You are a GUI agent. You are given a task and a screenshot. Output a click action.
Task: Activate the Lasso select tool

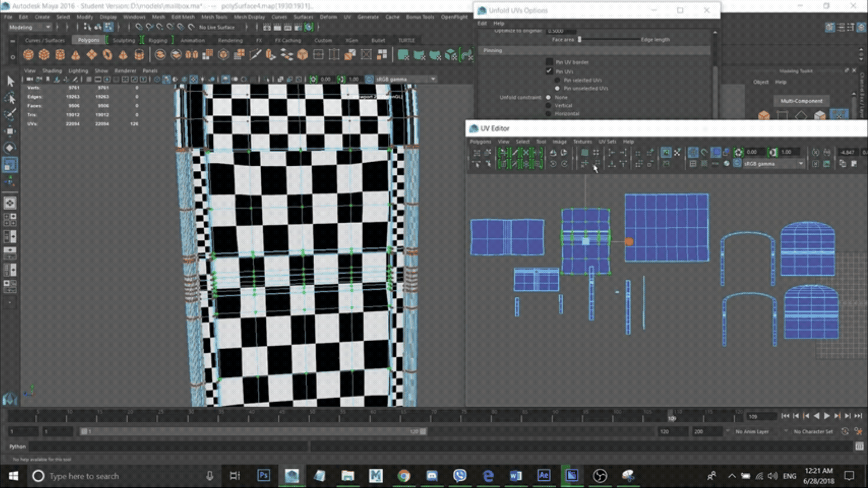click(x=10, y=98)
